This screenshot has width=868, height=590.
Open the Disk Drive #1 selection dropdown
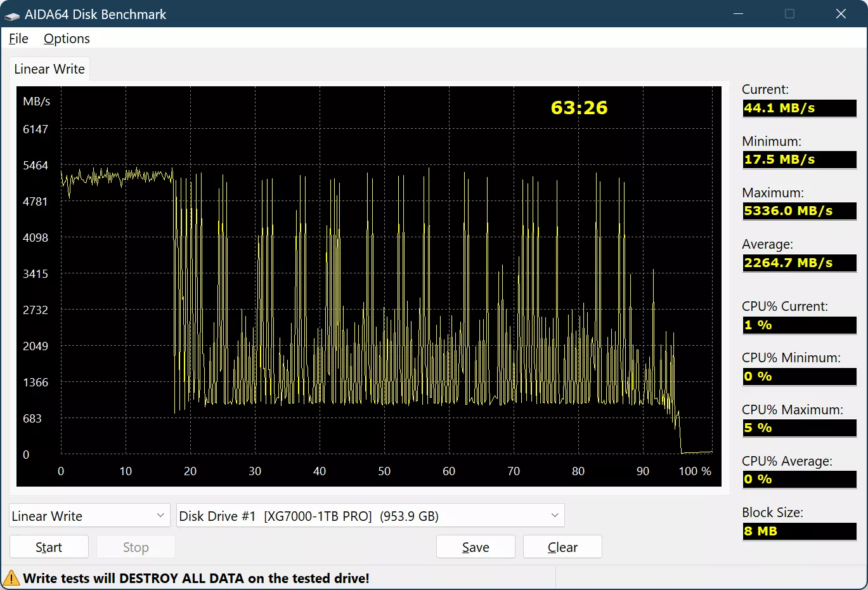[x=370, y=516]
